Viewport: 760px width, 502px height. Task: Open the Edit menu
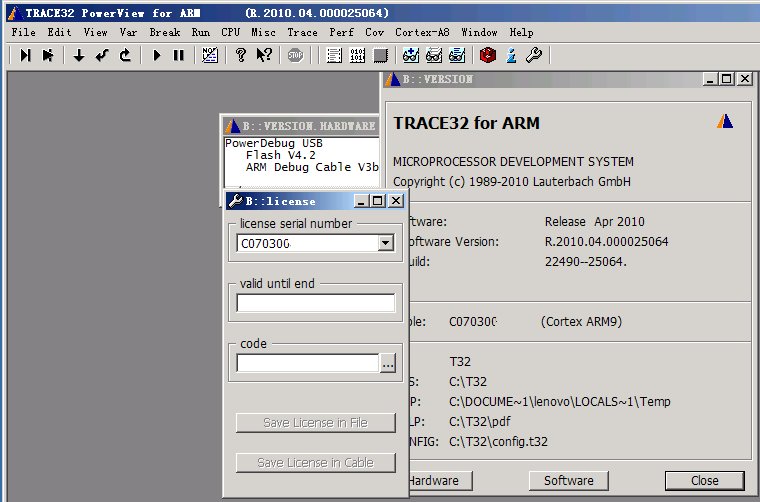(x=59, y=32)
